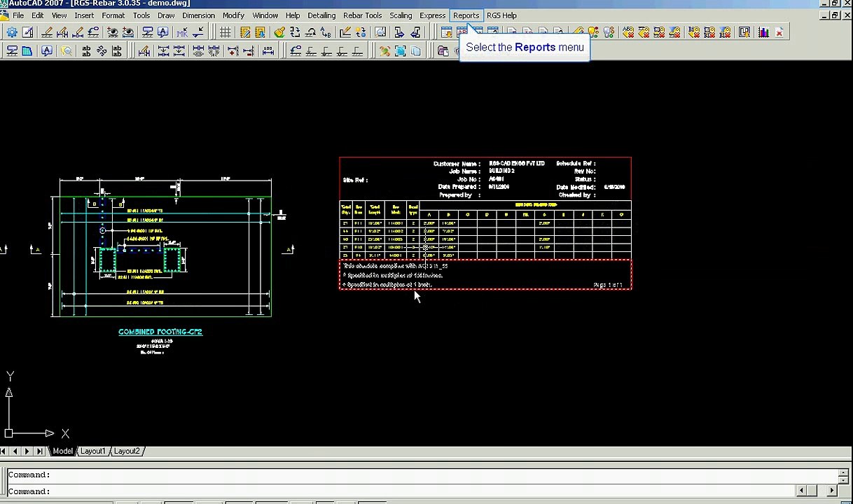Image resolution: width=853 pixels, height=504 pixels.
Task: Open the Format menu
Action: (x=113, y=15)
